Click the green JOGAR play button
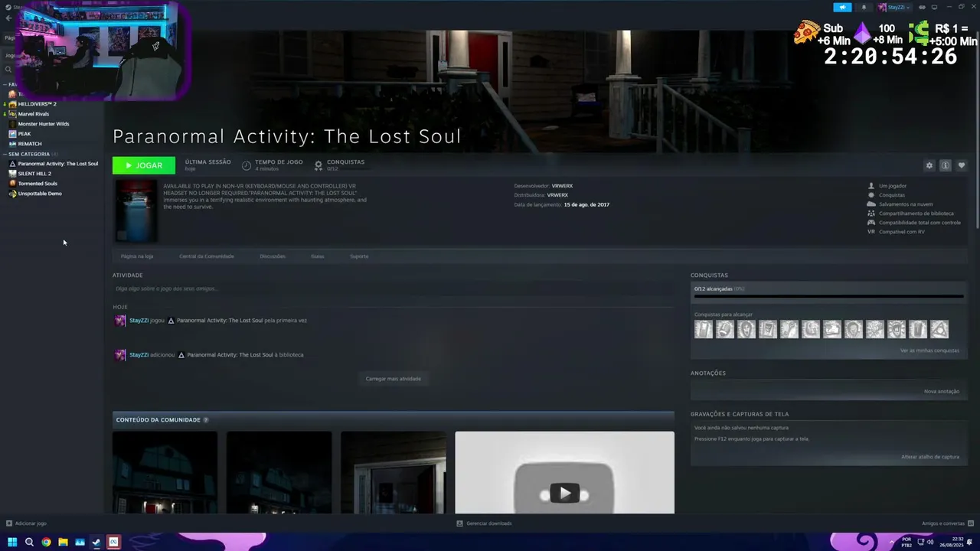This screenshot has width=980, height=551. pyautogui.click(x=144, y=165)
